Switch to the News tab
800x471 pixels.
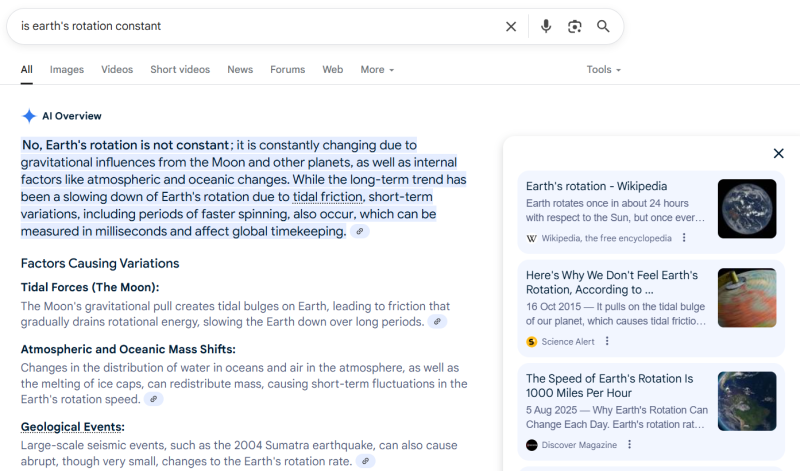coord(240,70)
